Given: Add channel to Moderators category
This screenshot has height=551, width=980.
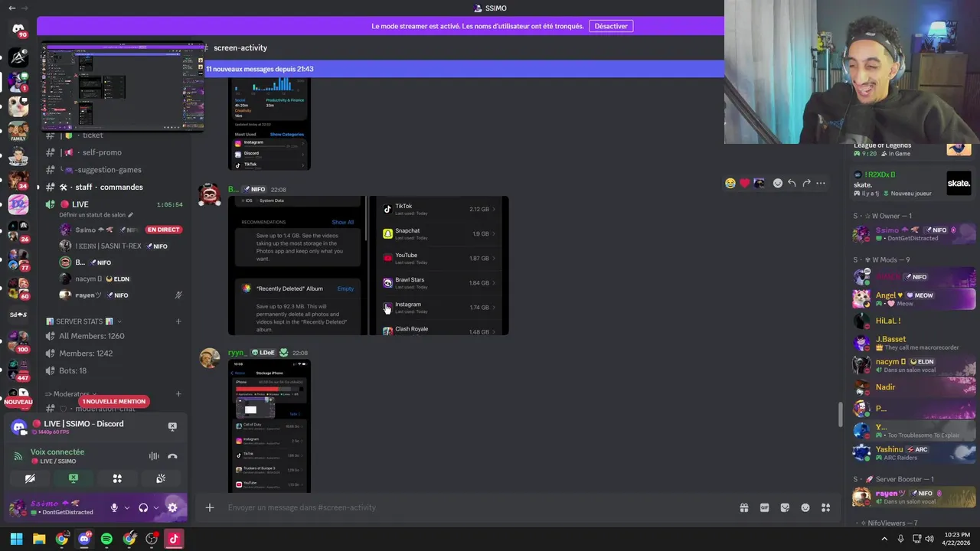Looking at the screenshot, I should pos(178,394).
